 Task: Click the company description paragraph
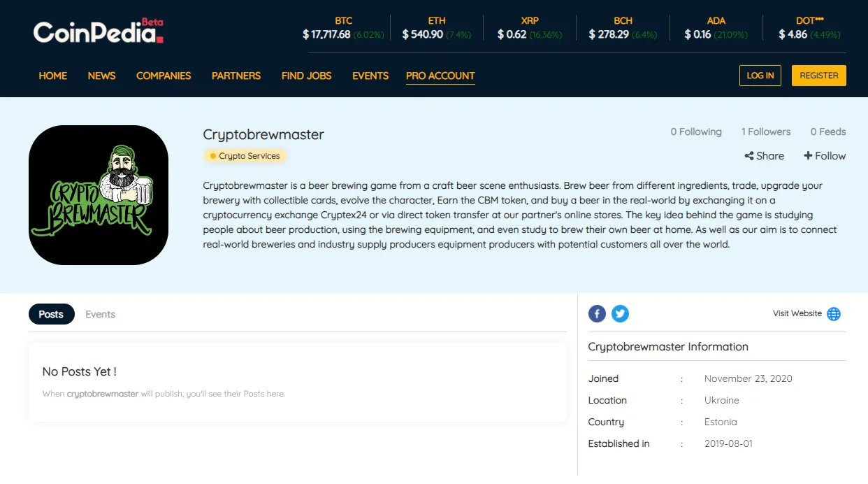pyautogui.click(x=520, y=215)
